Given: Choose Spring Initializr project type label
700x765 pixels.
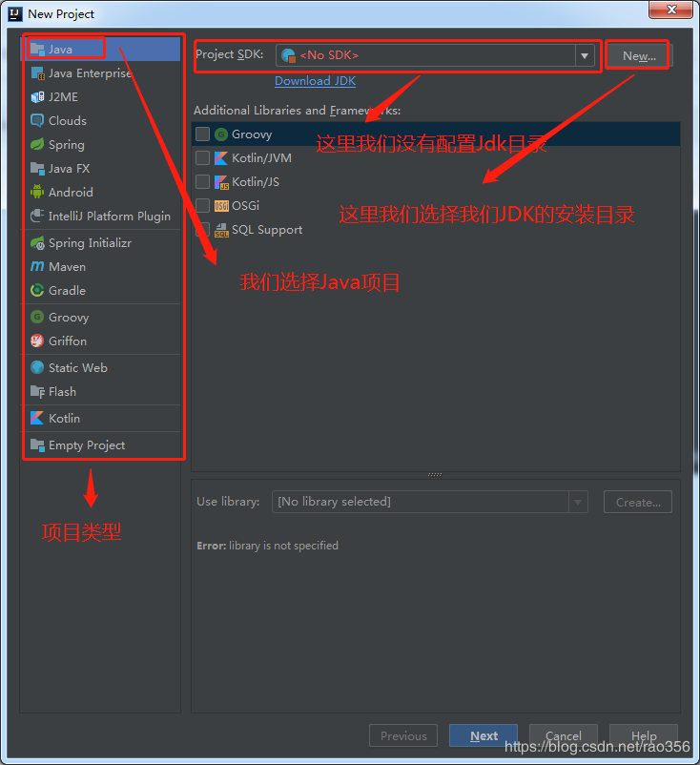Looking at the screenshot, I should point(91,243).
